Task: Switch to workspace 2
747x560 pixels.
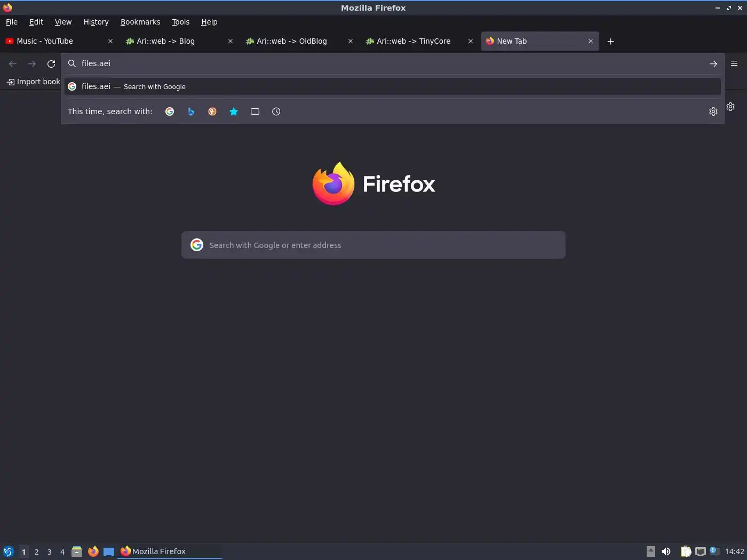Action: [37, 551]
